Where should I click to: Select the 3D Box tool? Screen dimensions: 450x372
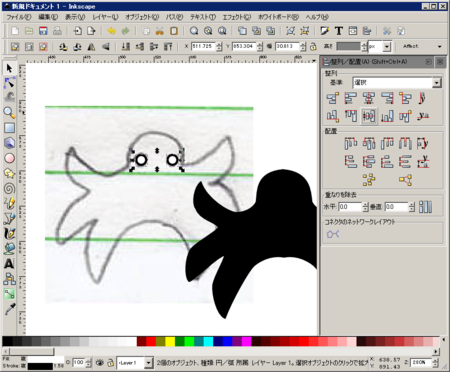[9, 143]
